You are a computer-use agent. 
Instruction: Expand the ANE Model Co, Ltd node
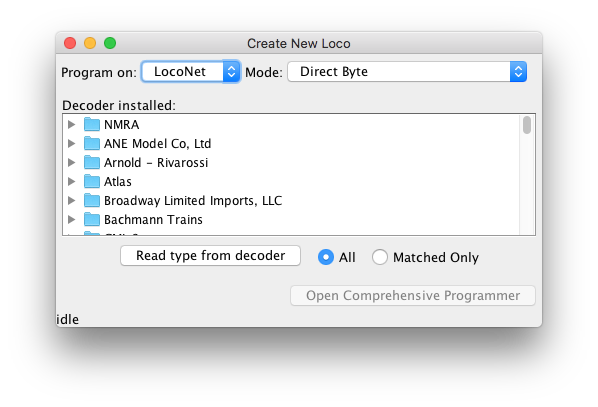click(x=71, y=143)
